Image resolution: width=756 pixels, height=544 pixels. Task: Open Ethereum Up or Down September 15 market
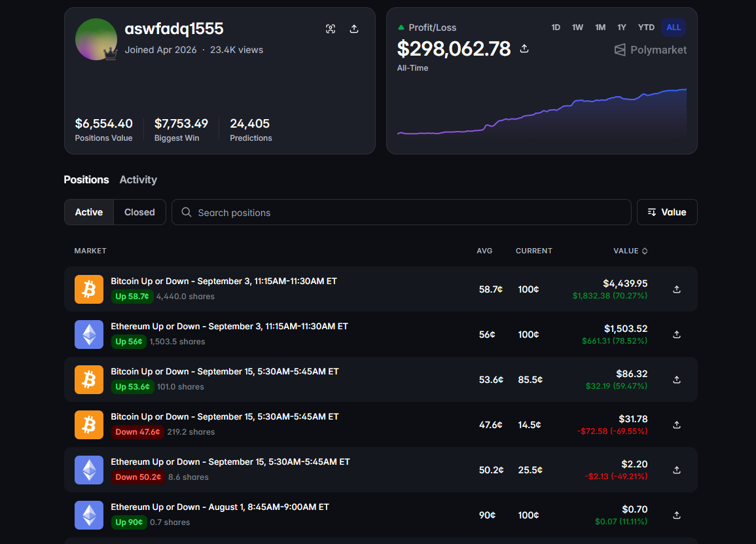coord(230,462)
